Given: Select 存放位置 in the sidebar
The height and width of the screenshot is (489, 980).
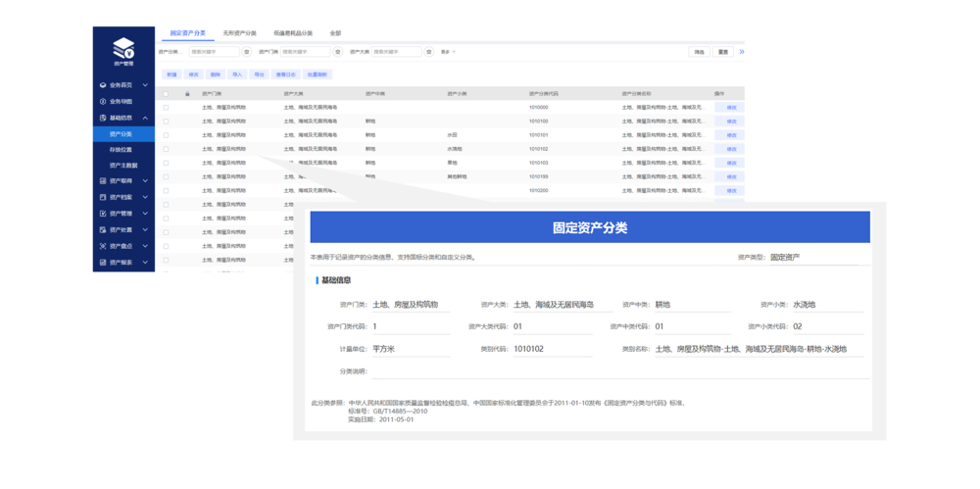Looking at the screenshot, I should (x=121, y=150).
